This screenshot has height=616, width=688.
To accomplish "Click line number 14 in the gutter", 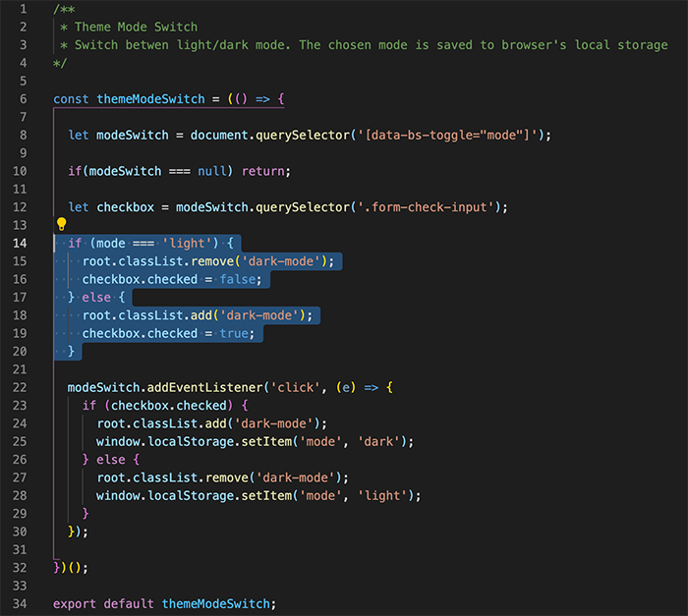I will [x=20, y=243].
